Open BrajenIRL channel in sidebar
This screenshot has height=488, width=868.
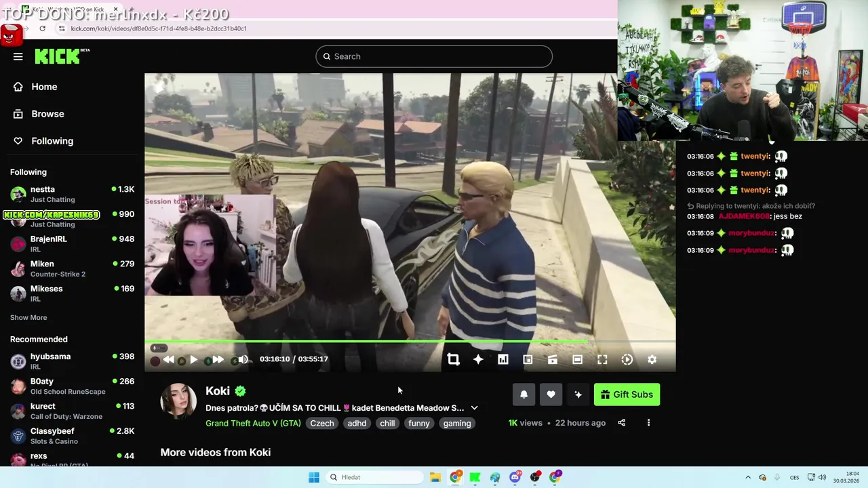[x=72, y=244]
